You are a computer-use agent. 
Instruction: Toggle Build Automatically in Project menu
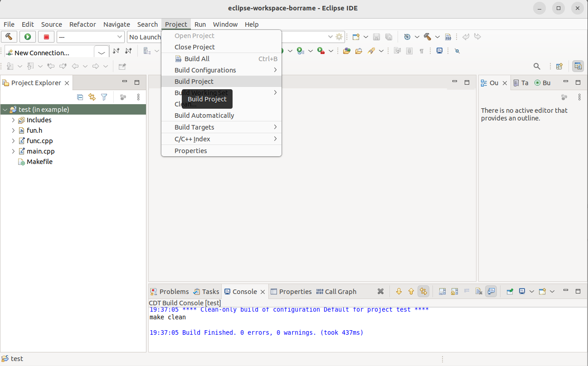click(204, 116)
